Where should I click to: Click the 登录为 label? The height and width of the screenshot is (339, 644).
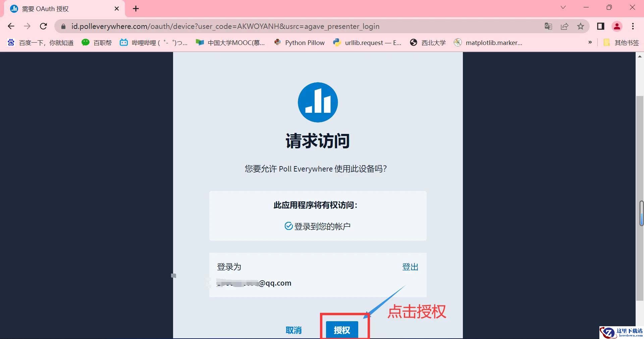229,267
